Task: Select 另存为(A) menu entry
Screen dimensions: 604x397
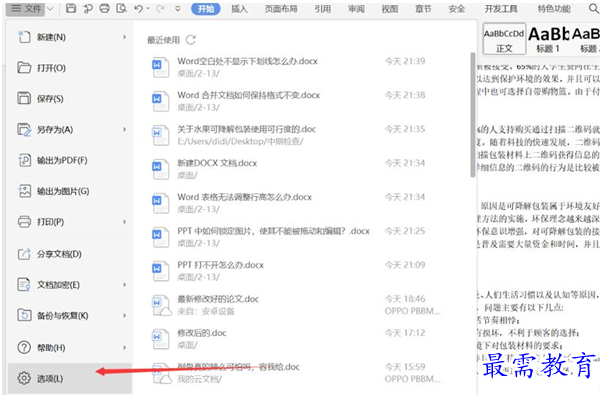Action: click(x=70, y=129)
